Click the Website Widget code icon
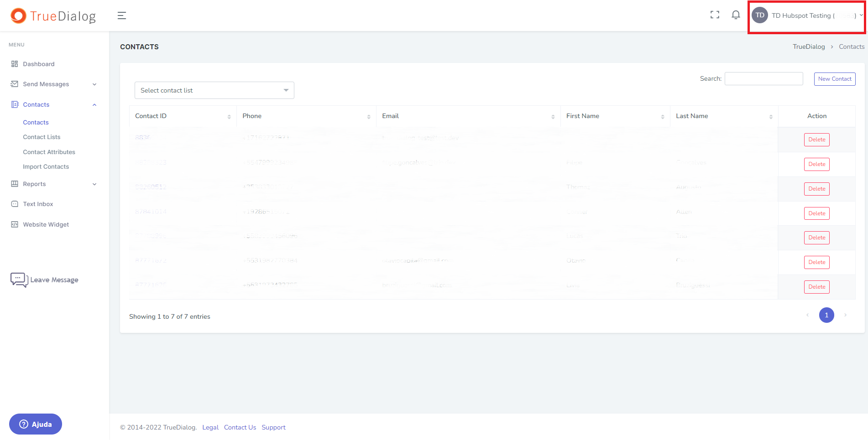The height and width of the screenshot is (440, 868). [15, 224]
